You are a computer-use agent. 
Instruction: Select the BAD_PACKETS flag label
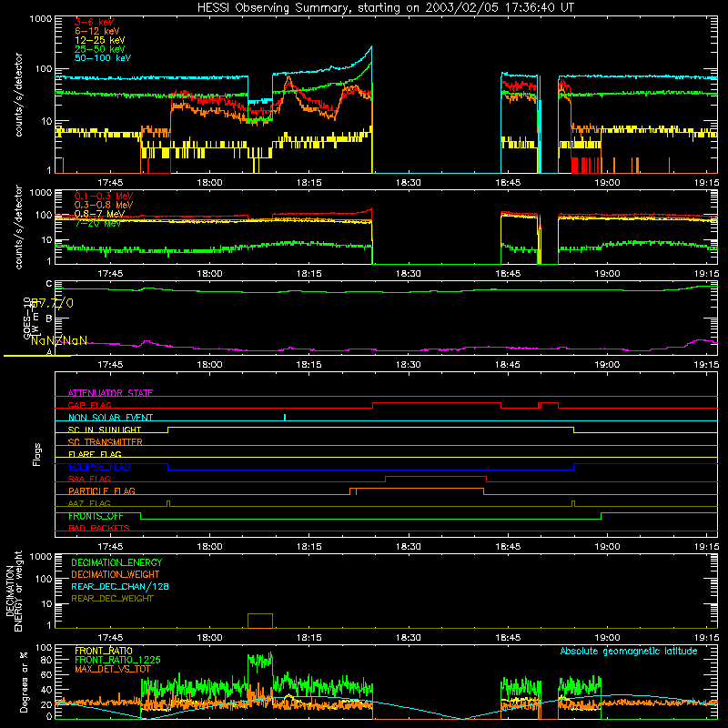[x=99, y=528]
